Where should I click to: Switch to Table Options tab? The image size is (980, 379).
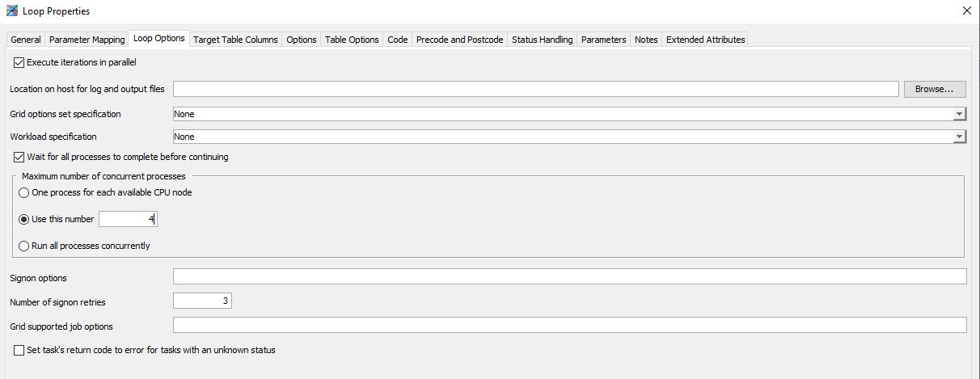352,40
